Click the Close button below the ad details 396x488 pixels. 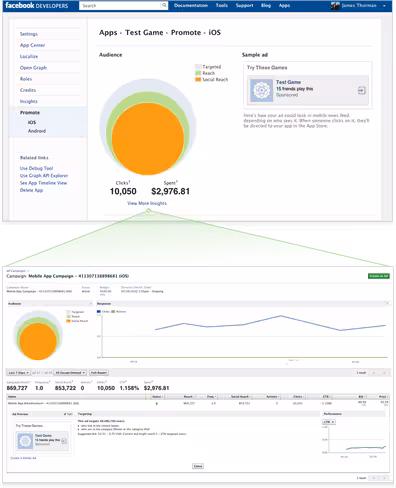coord(198,466)
